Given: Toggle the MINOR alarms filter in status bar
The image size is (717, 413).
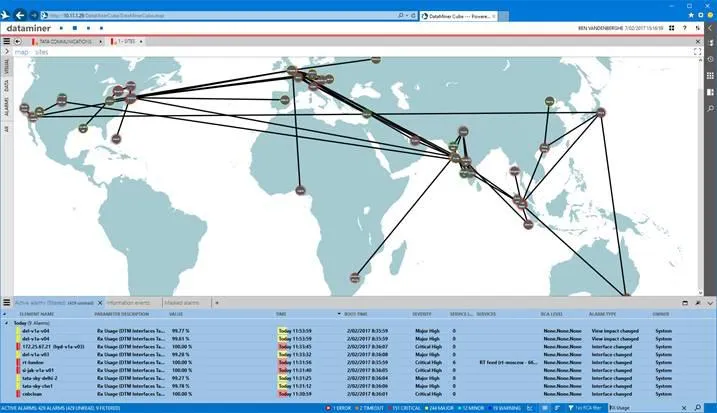Looking at the screenshot, I should [470, 408].
